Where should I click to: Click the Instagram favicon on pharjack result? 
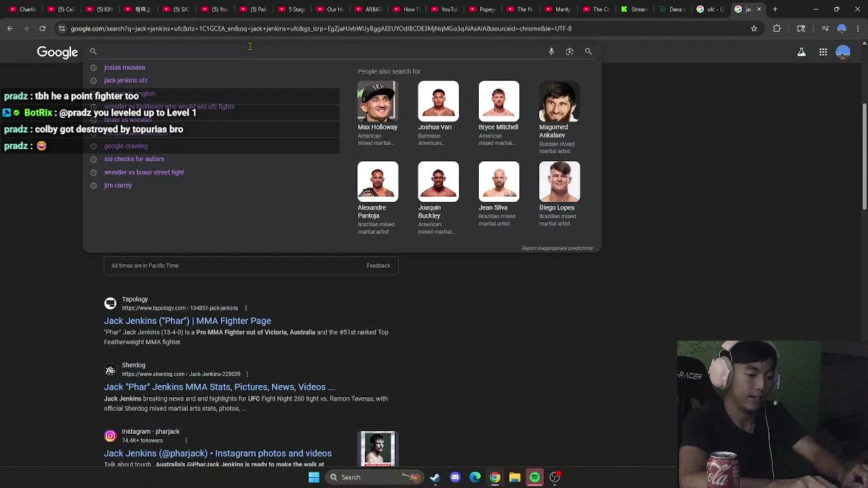point(110,436)
